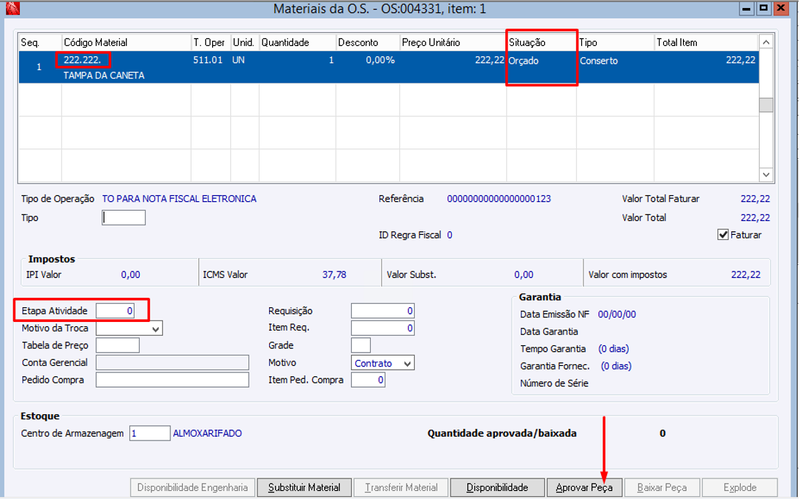The width and height of the screenshot is (800, 499).
Task: Click the 511.01 operation type cell
Action: 208,60
